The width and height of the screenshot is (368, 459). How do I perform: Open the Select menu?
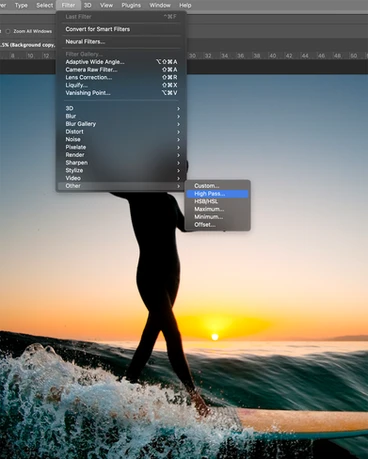click(x=45, y=5)
